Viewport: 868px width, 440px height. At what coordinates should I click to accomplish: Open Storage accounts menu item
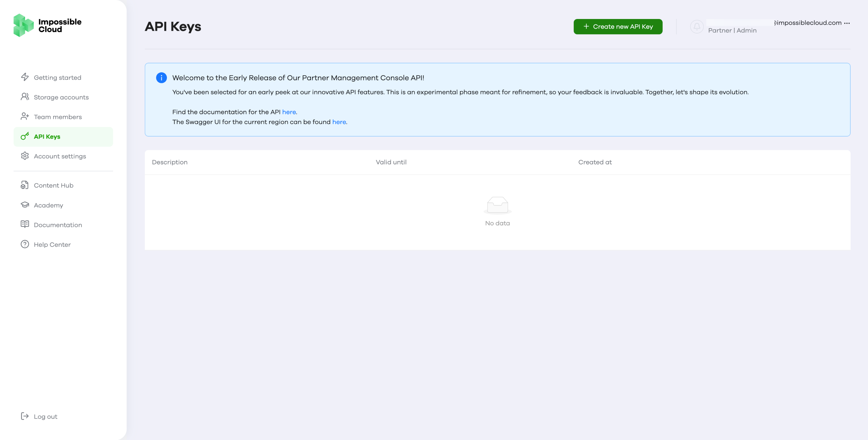(x=61, y=97)
